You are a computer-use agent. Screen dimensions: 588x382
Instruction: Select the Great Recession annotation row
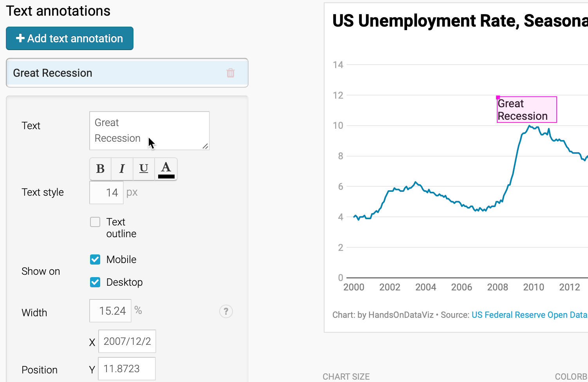pyautogui.click(x=127, y=73)
